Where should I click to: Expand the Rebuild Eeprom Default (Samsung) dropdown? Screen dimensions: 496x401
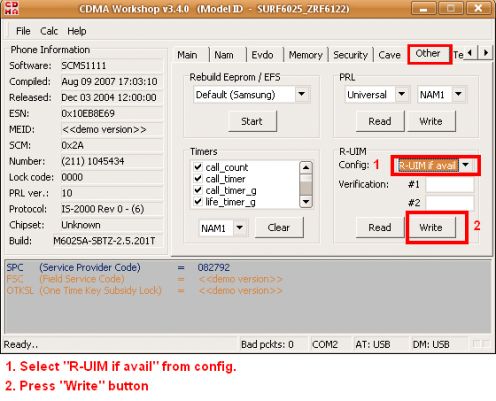302,94
